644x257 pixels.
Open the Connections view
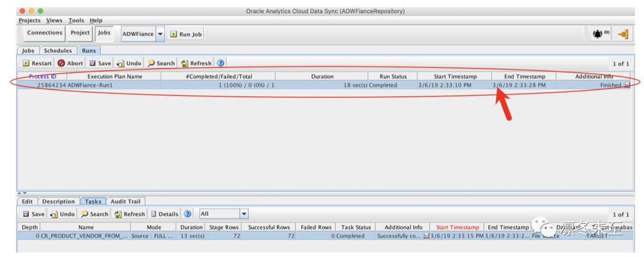point(44,33)
